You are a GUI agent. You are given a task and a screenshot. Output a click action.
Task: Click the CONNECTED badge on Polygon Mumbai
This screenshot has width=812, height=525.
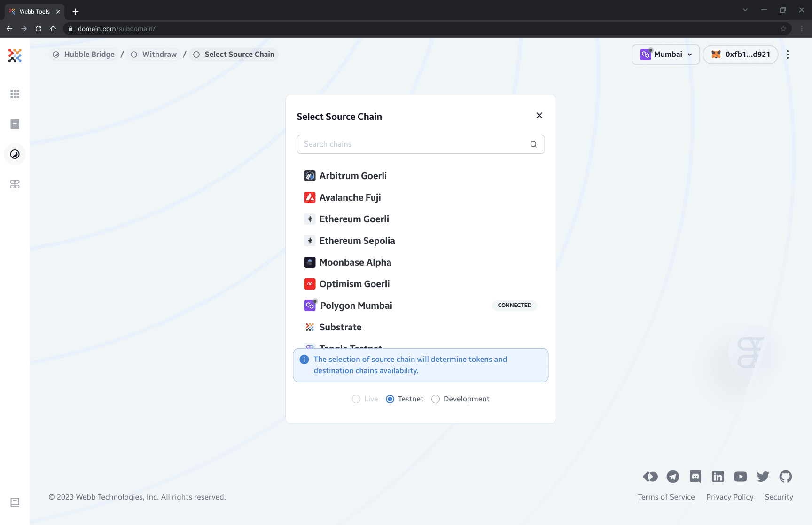click(x=515, y=306)
